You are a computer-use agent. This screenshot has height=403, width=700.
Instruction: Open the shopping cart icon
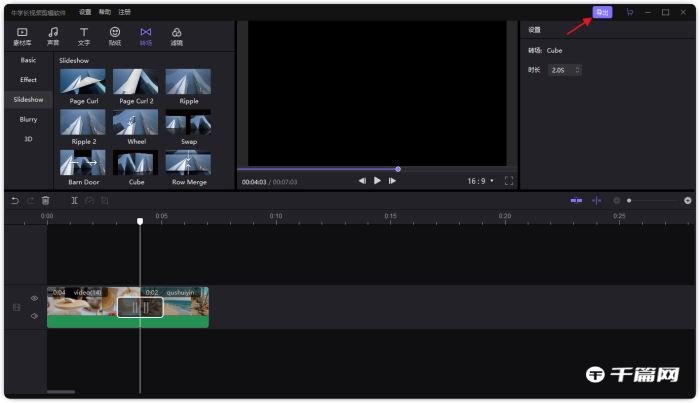point(629,12)
